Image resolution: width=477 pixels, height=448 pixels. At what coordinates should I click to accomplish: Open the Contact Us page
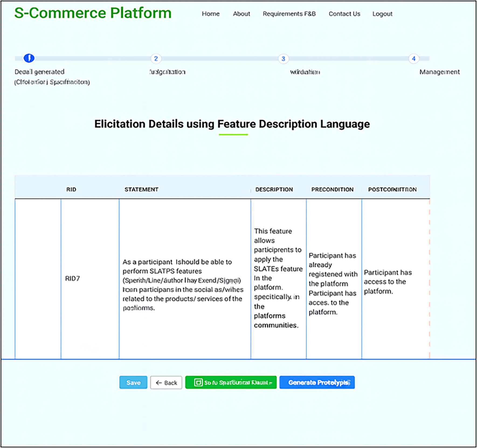coord(344,14)
